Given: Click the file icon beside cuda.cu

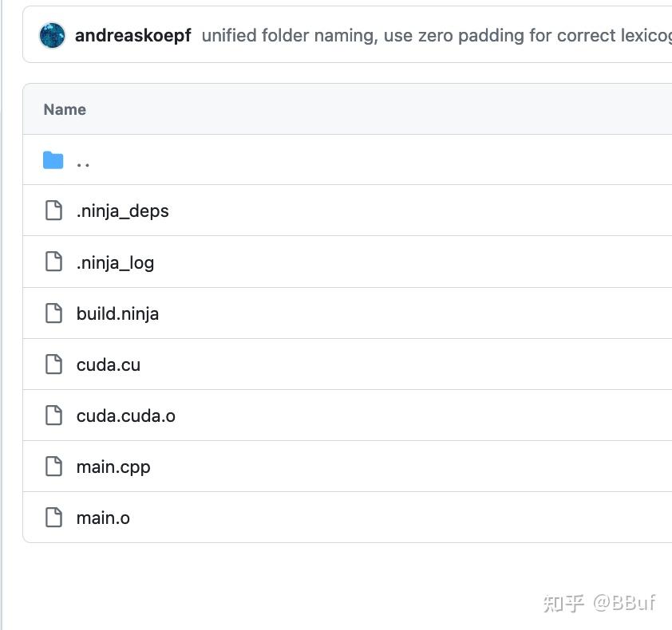Looking at the screenshot, I should click(53, 364).
